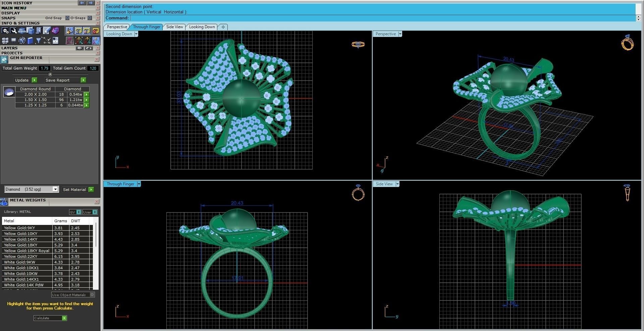Click the scroll document icon

click(38, 31)
